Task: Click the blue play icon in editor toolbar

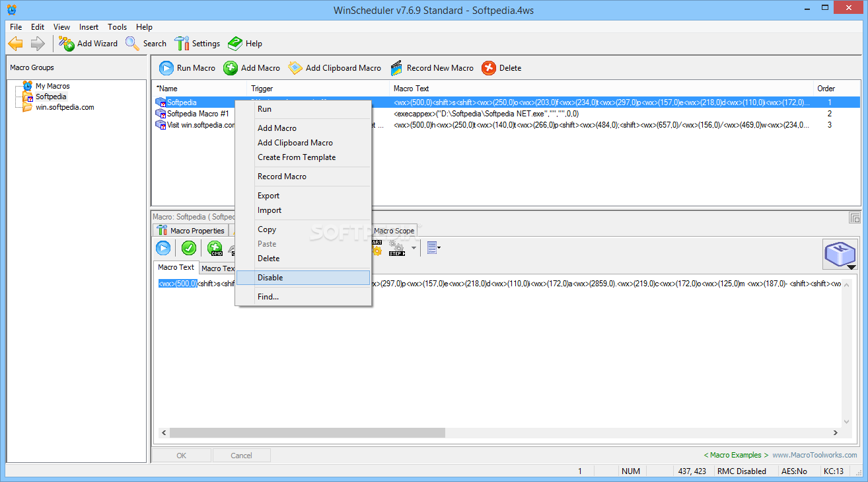Action: 163,248
